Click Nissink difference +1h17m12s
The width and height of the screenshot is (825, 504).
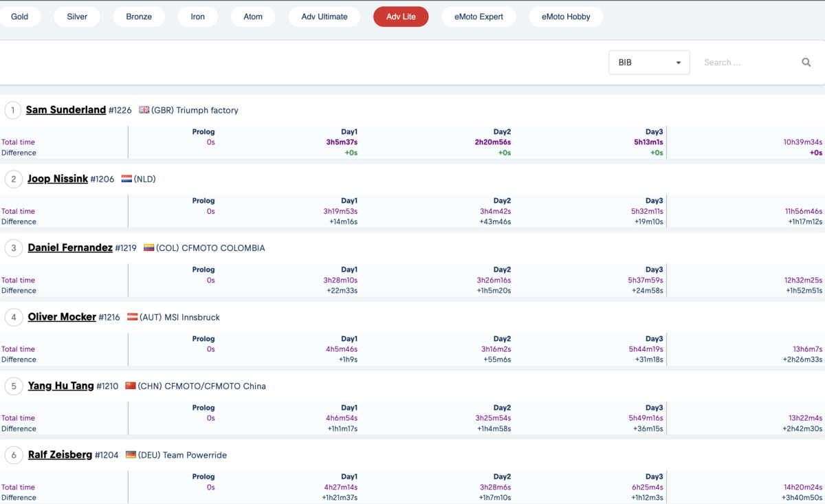pos(805,221)
